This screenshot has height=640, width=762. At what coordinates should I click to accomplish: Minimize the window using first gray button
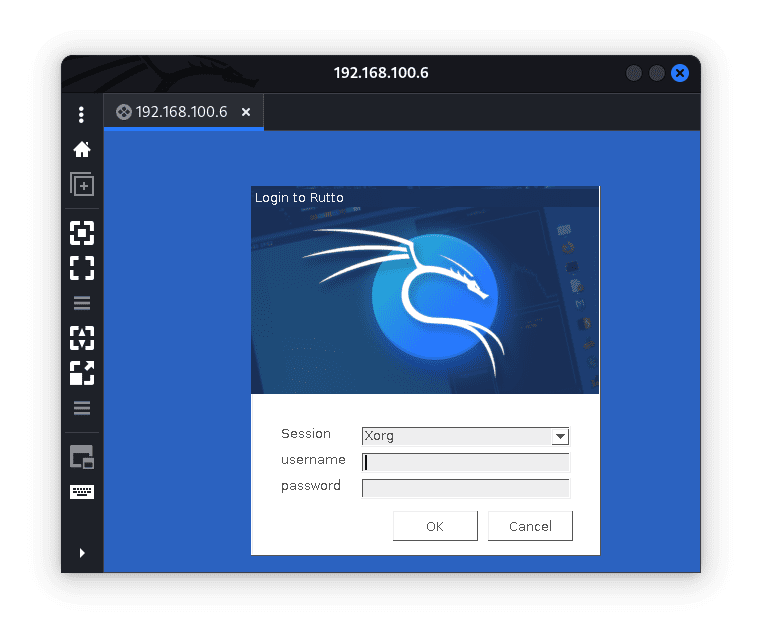[634, 73]
